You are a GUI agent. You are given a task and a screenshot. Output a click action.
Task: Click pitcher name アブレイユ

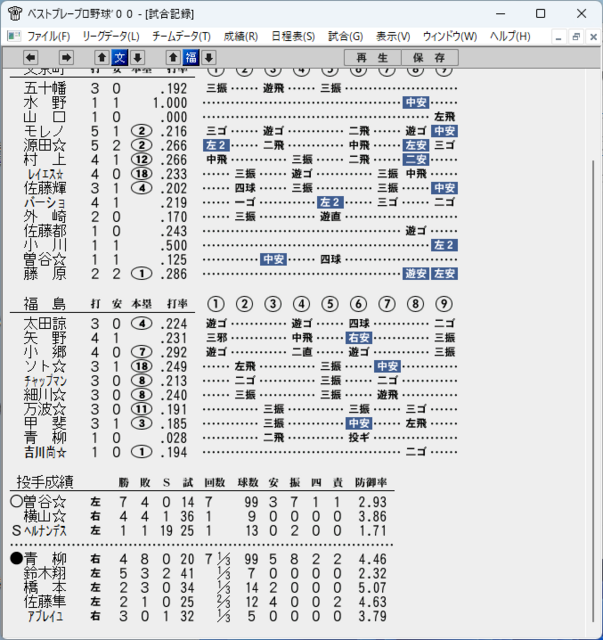pos(45,616)
